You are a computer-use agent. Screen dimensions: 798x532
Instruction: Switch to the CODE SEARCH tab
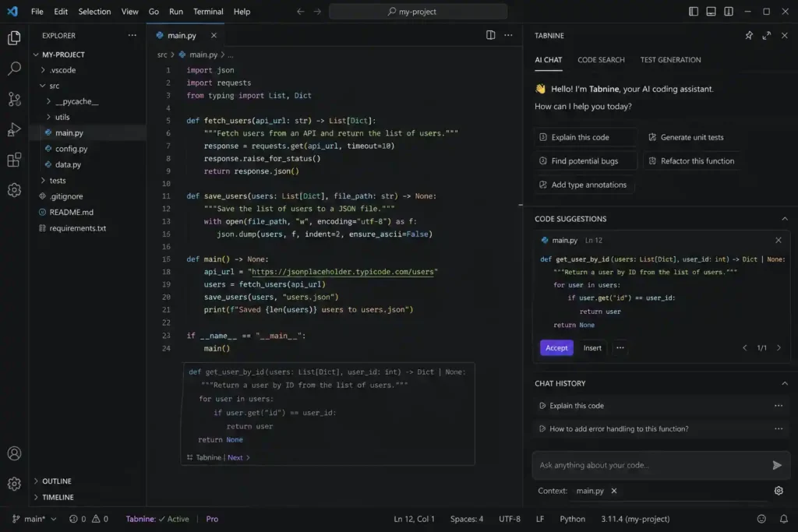pos(601,60)
